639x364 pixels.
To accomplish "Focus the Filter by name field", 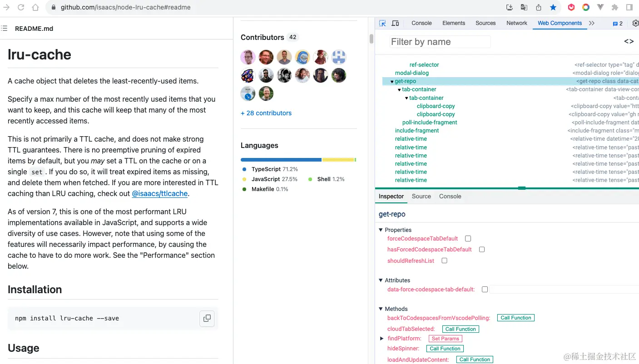I will (x=440, y=42).
